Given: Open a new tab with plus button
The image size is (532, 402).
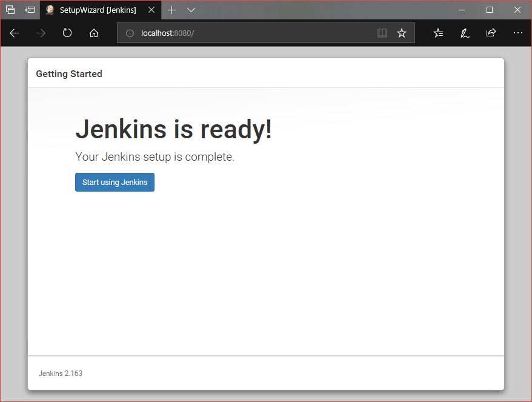Looking at the screenshot, I should [172, 10].
